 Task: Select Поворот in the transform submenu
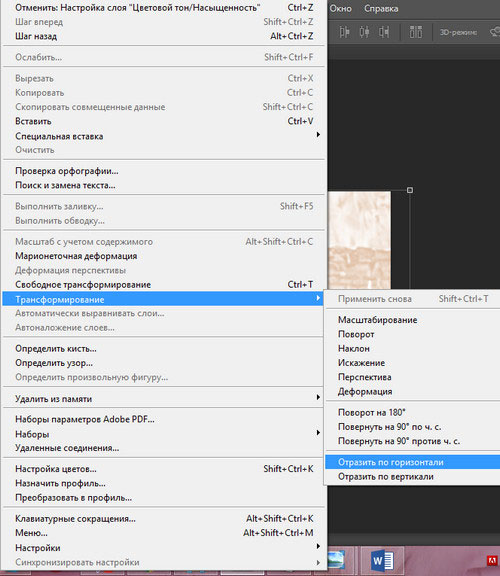tap(413, 334)
